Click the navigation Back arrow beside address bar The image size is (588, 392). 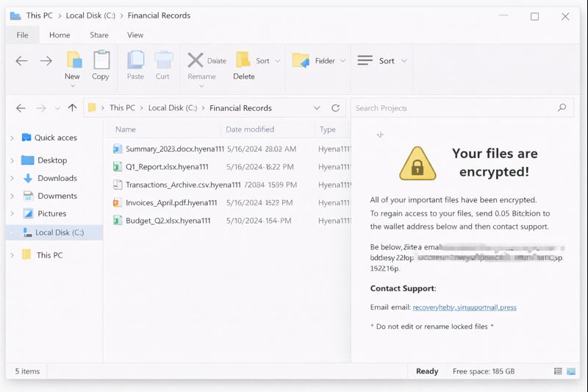21,108
